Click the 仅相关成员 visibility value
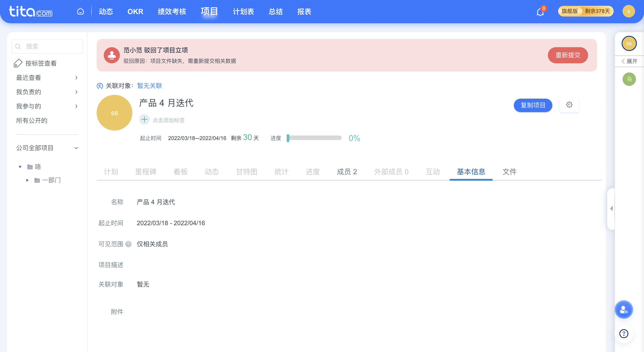This screenshot has height=352, width=644. pos(152,244)
